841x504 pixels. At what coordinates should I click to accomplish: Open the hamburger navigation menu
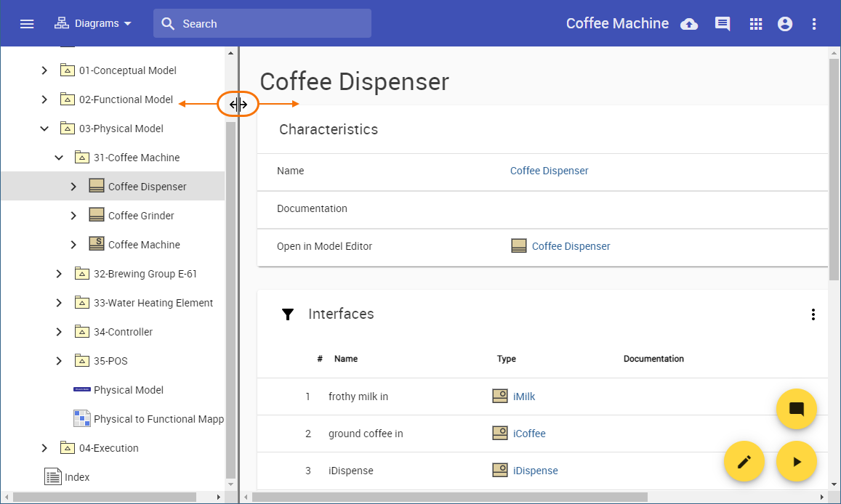(27, 24)
